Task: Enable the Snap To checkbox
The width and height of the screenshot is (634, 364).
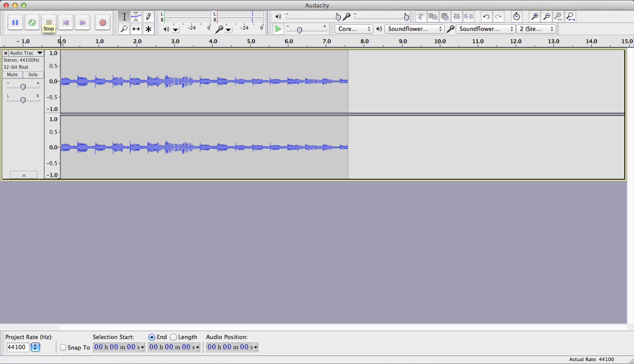Action: tap(63, 347)
